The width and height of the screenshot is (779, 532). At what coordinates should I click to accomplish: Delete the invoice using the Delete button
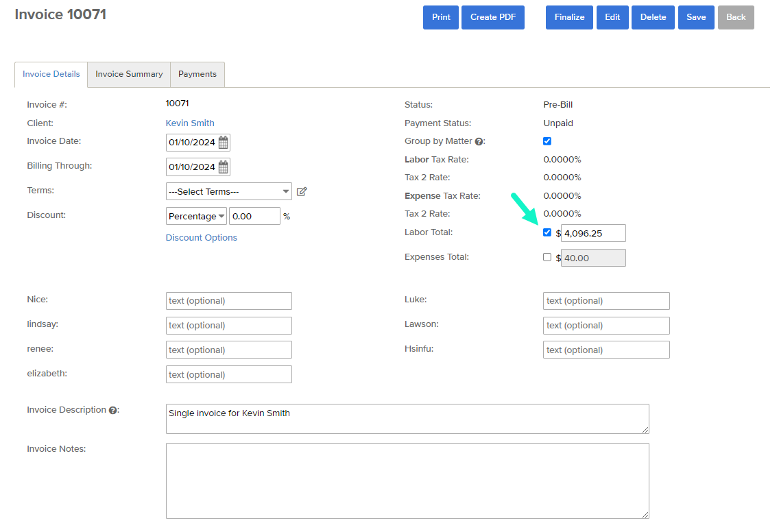click(x=653, y=17)
